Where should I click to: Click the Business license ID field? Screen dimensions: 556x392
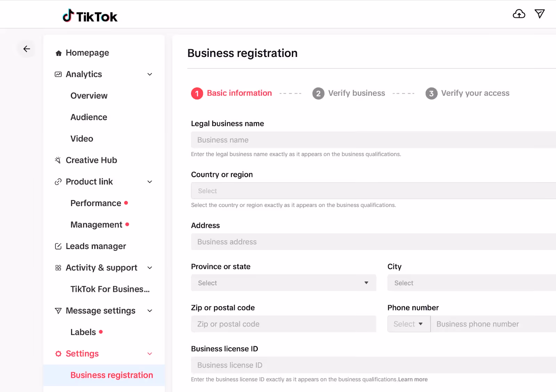click(x=374, y=365)
